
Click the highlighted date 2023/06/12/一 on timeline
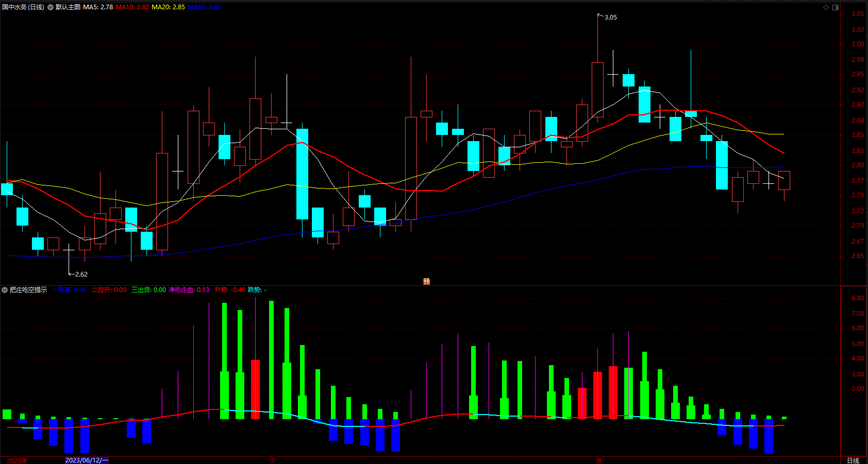pos(87,460)
